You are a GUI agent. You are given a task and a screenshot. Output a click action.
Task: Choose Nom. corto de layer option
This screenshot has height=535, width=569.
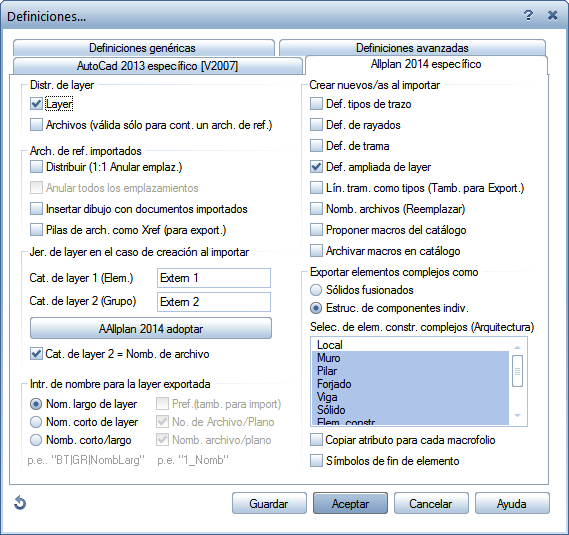click(36, 422)
